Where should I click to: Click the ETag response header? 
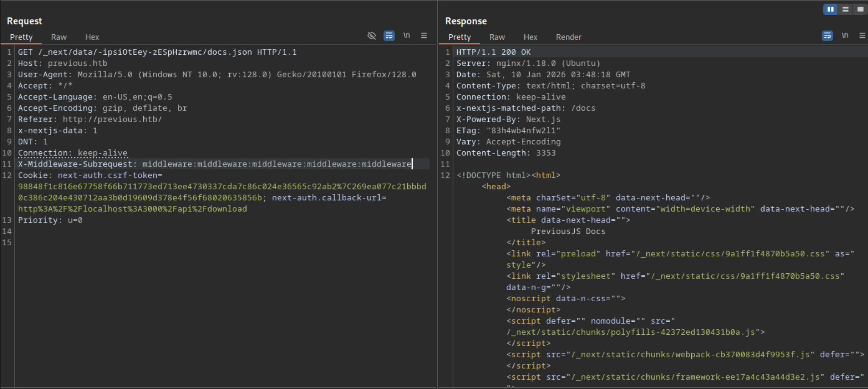[508, 131]
